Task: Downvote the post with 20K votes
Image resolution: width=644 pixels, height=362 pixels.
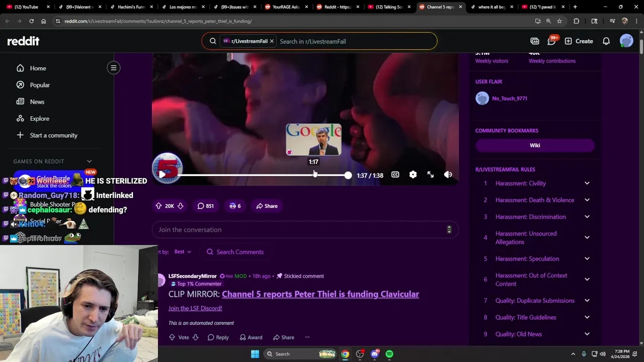Action: click(180, 206)
